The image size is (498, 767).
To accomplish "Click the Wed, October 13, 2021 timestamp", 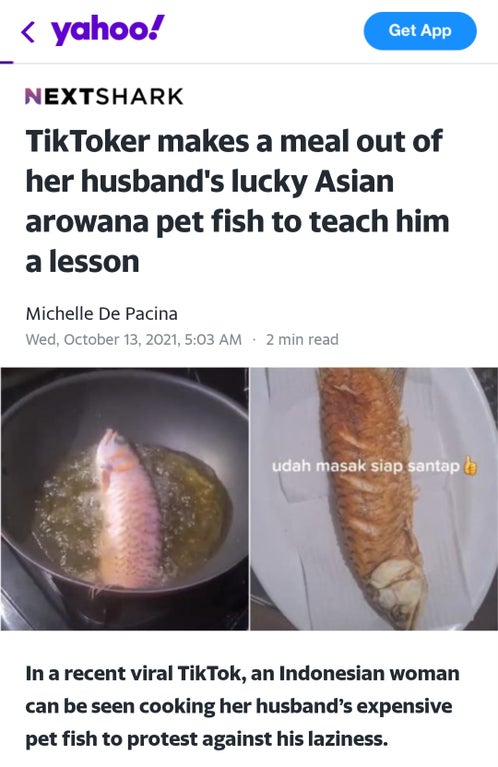I will (x=134, y=339).
